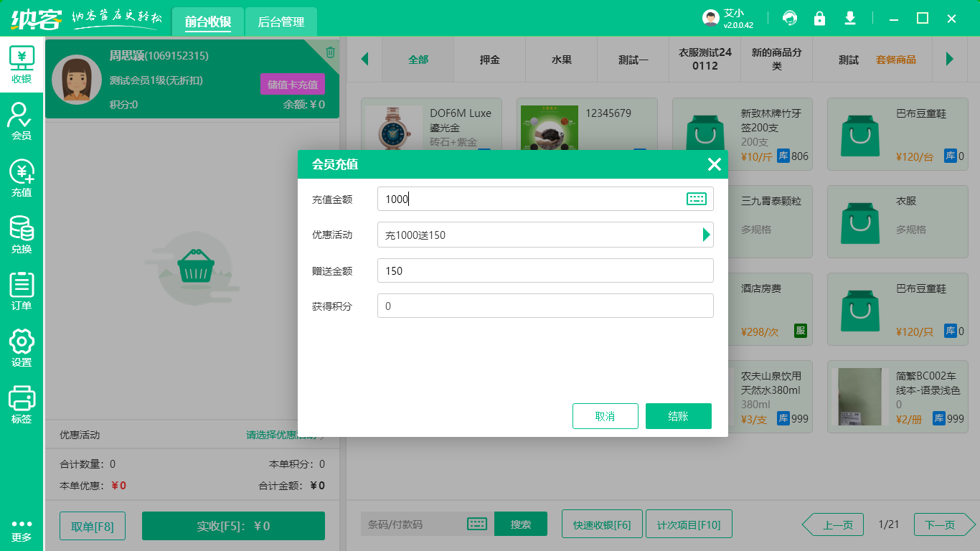The height and width of the screenshot is (551, 980).
Task: Select 酒店房费 ¥298/次 product
Action: (x=771, y=309)
